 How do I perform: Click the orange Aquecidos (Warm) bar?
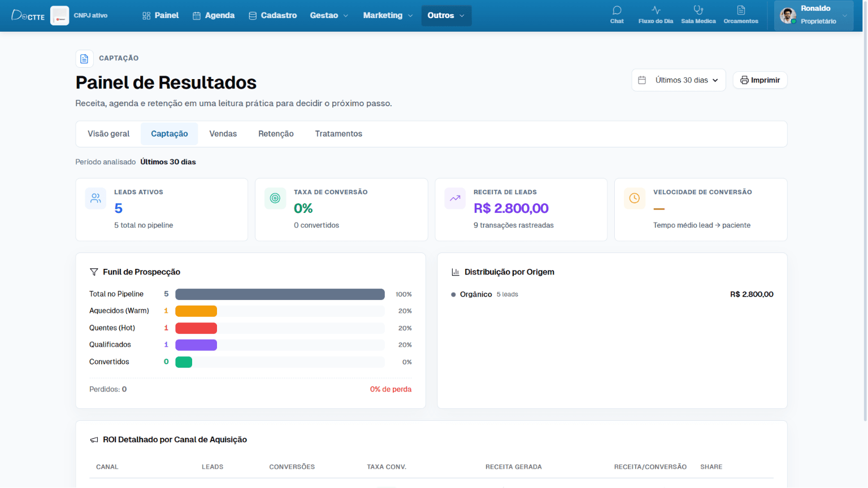click(196, 311)
